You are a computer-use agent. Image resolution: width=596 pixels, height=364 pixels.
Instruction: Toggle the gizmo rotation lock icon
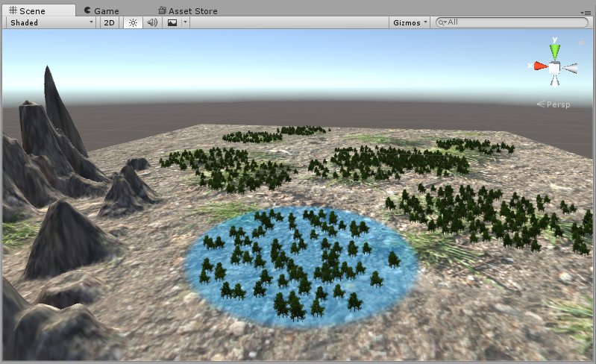coord(581,43)
